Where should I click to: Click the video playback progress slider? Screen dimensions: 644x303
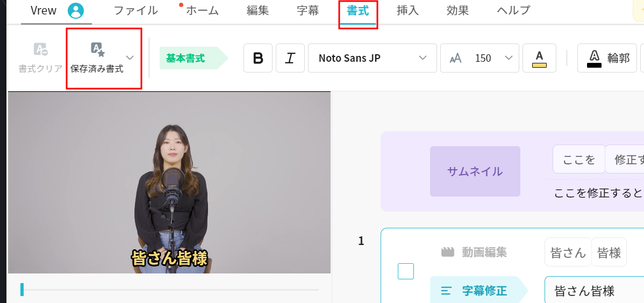pos(169,290)
